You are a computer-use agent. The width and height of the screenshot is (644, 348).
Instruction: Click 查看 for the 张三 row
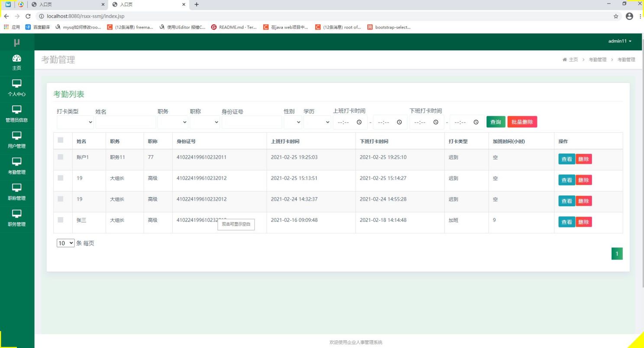[x=566, y=222]
